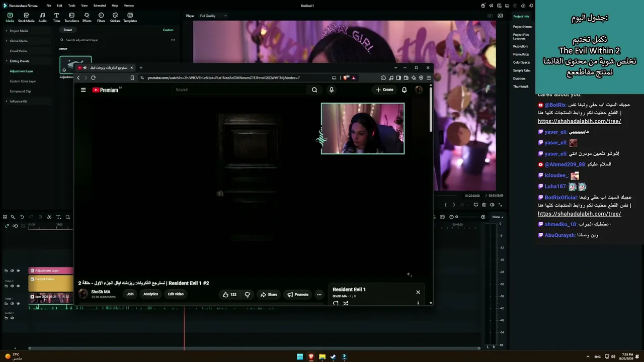The image size is (644, 362).
Task: Open more actions menu under YouTube video
Action: click(319, 295)
